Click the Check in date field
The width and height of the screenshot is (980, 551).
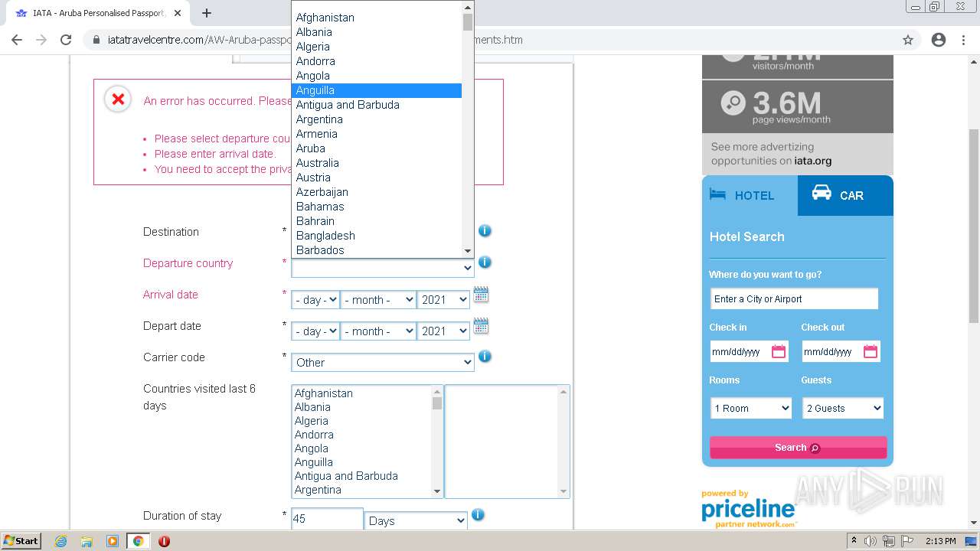click(749, 351)
